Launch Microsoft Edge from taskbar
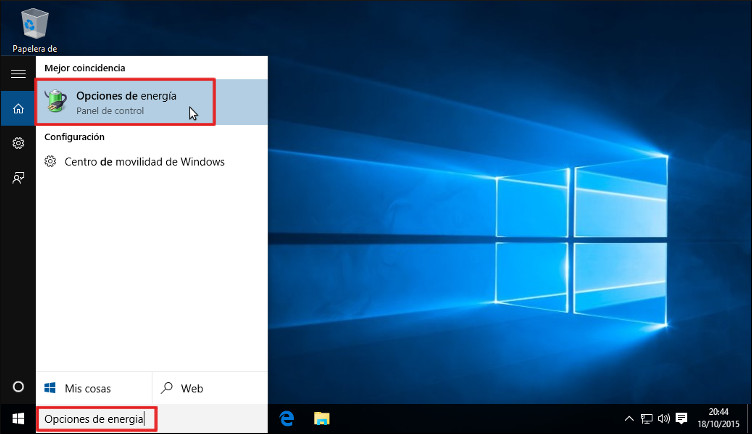The width and height of the screenshot is (752, 434). coord(286,419)
